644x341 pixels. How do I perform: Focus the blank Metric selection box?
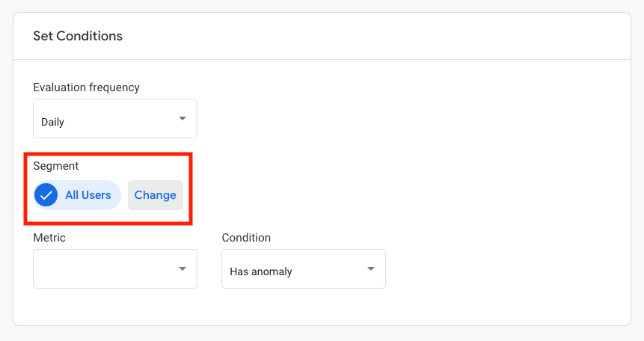(x=115, y=269)
